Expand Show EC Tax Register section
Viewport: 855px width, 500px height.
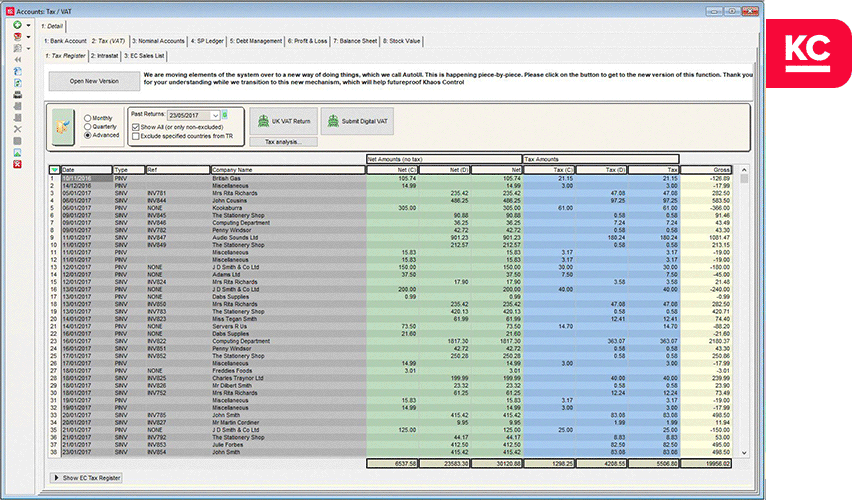pos(87,478)
